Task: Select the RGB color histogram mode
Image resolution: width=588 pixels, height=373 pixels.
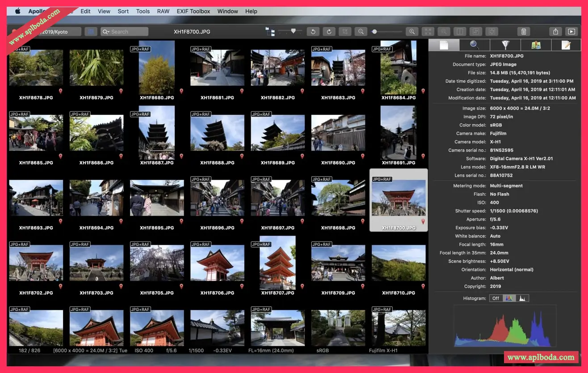Action: point(509,298)
